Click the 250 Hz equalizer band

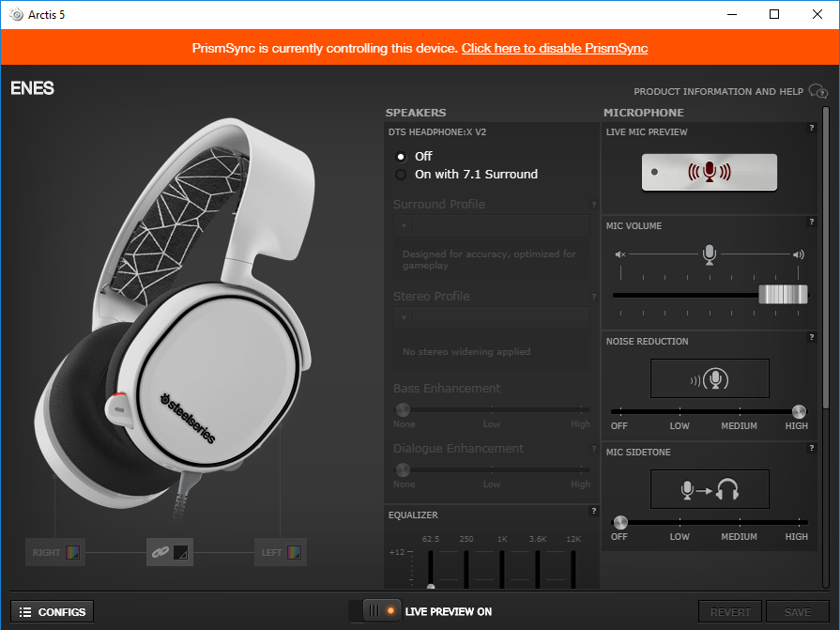pos(466,569)
